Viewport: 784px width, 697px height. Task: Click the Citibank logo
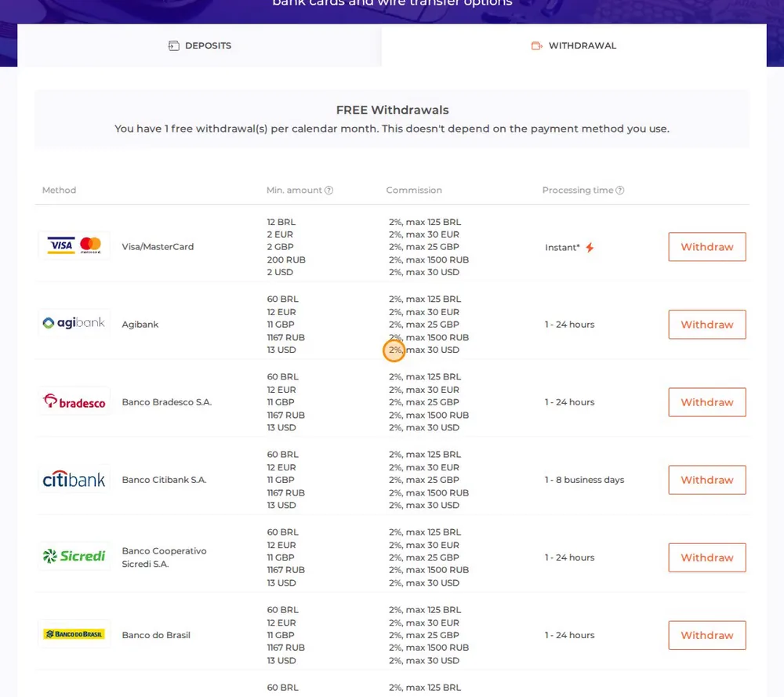click(x=74, y=479)
